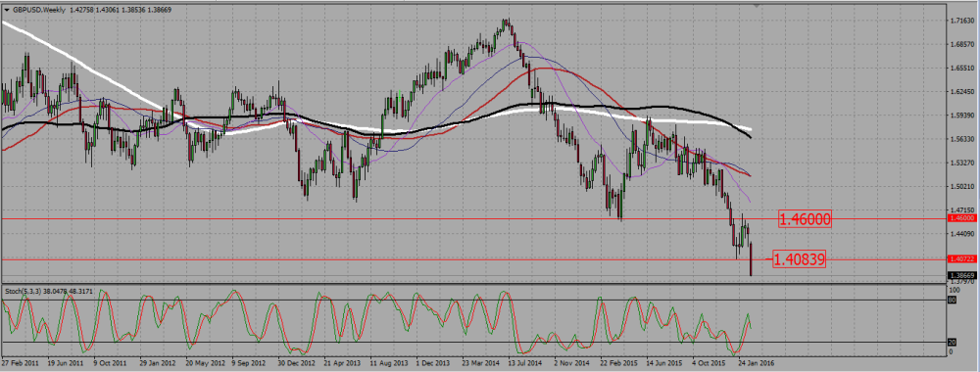Click the small triangle beside GBPUSD.Weekly title
This screenshot has height=372, width=980.
pos(6,10)
